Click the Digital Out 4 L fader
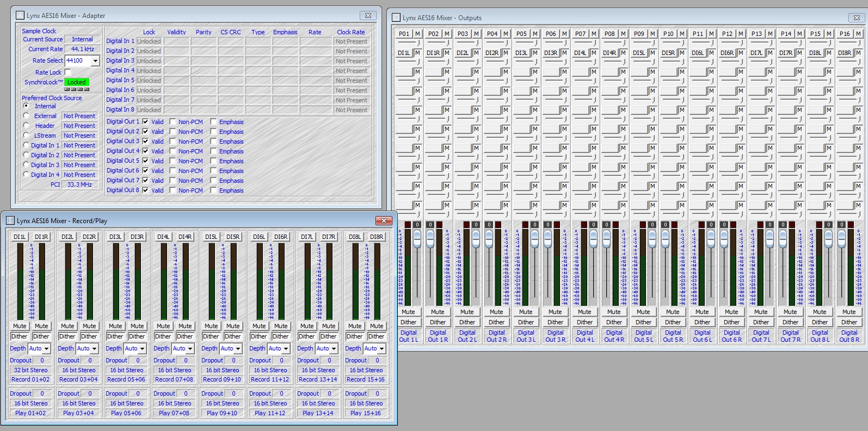 (594, 238)
